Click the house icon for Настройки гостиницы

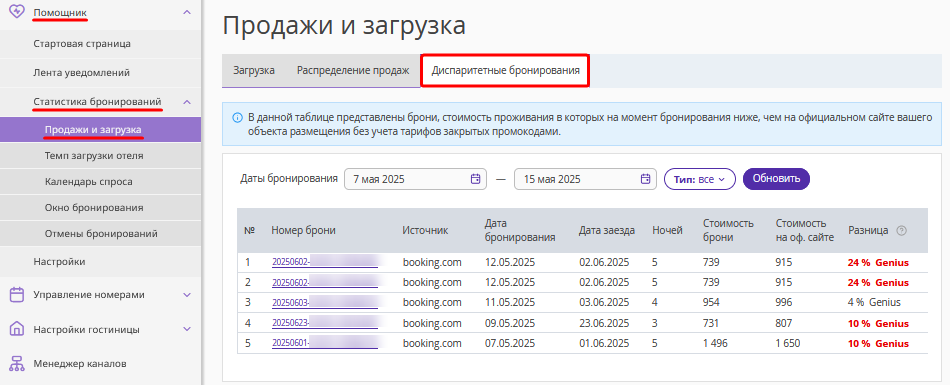click(x=17, y=329)
